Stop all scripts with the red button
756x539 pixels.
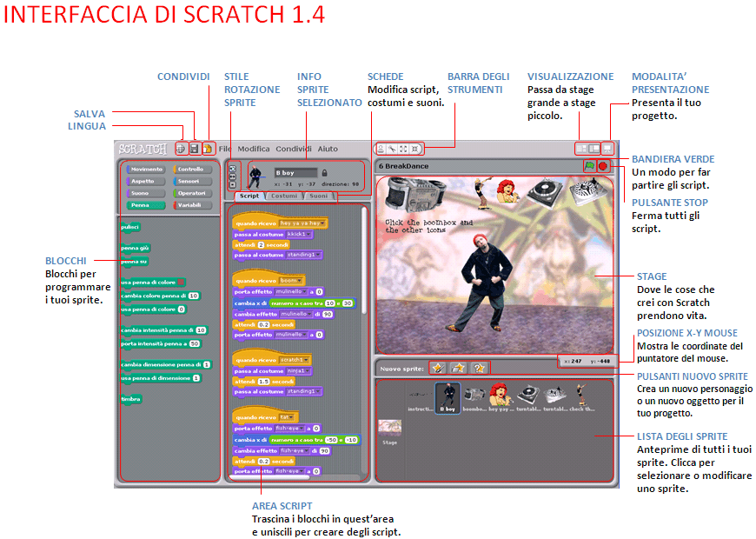click(x=603, y=166)
